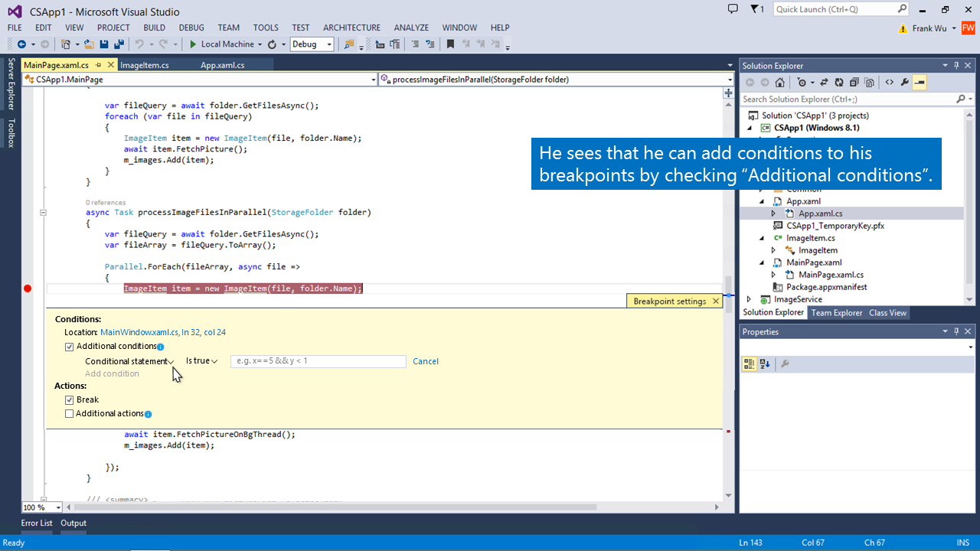The image size is (980, 551).
Task: Click Sync with Active Document icon
Action: [824, 82]
